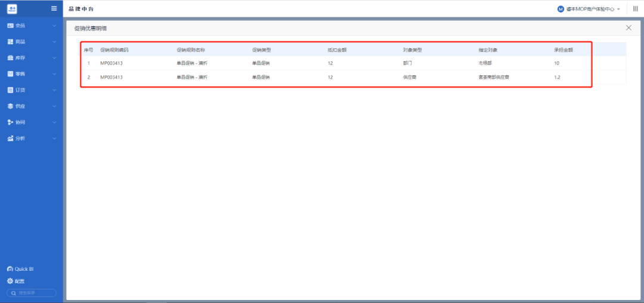The height and width of the screenshot is (303, 644).
Task: Click the 市场部 designated object cell
Action: (x=485, y=64)
